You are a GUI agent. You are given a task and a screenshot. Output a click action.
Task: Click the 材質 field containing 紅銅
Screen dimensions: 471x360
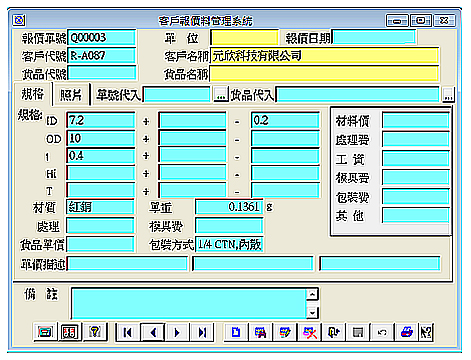pos(100,207)
